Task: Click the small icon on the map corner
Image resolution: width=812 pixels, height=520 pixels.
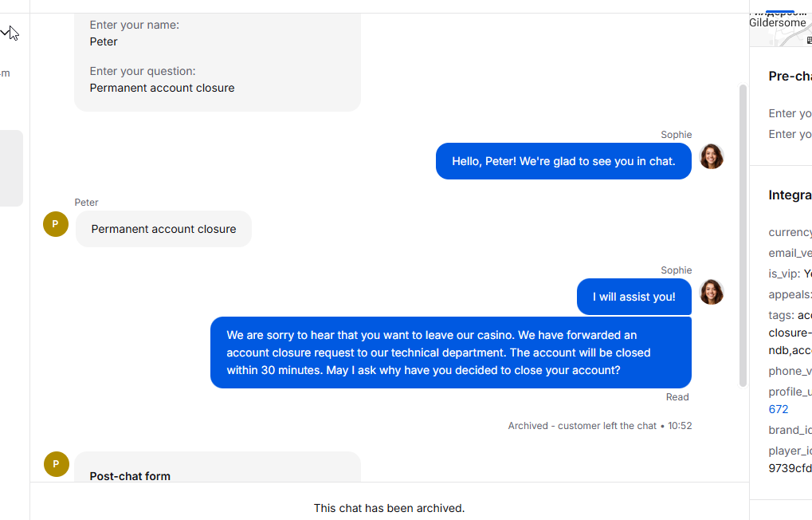Action: (x=809, y=41)
